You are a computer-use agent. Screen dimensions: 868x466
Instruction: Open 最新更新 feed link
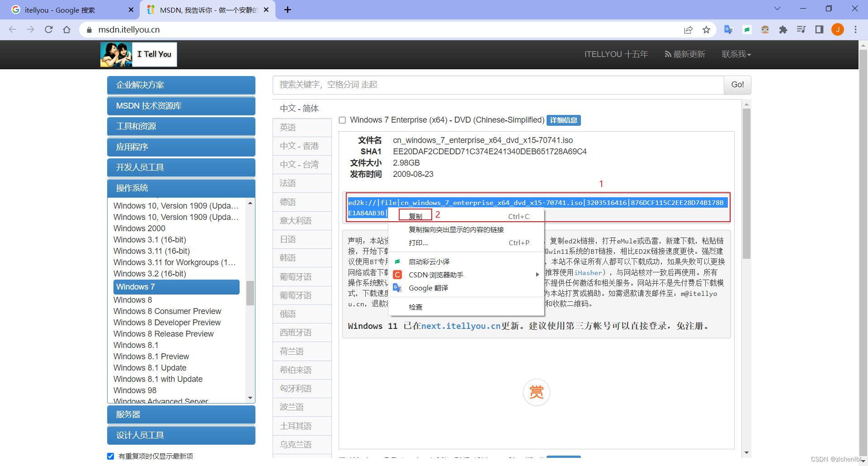(x=684, y=54)
